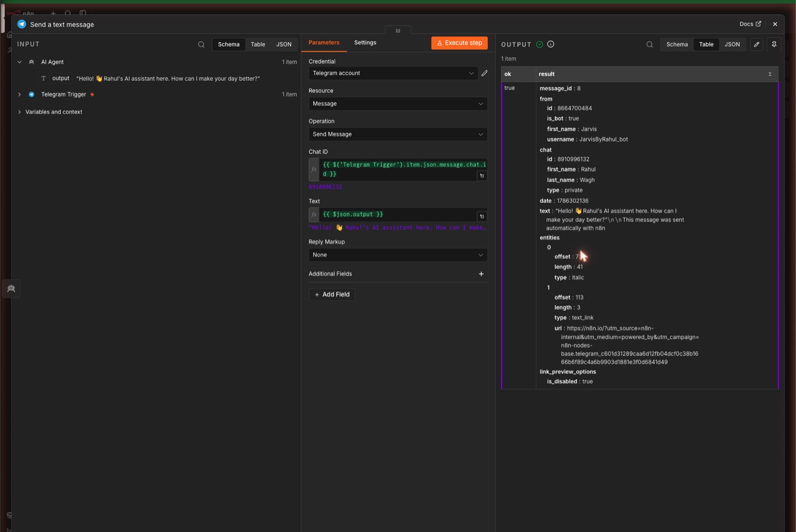Click the info icon next to OUTPUT
This screenshot has height=532, width=796.
point(551,44)
